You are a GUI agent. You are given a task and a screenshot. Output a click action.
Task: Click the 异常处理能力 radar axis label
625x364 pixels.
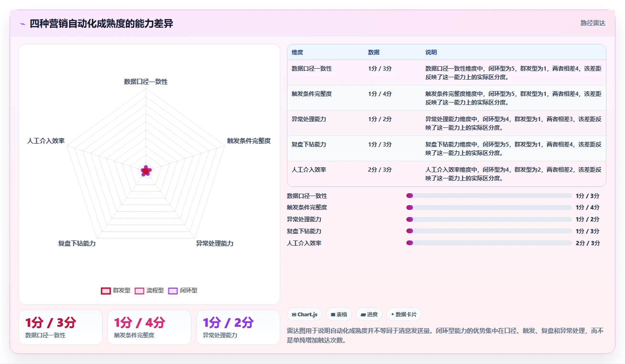pyautogui.click(x=215, y=243)
